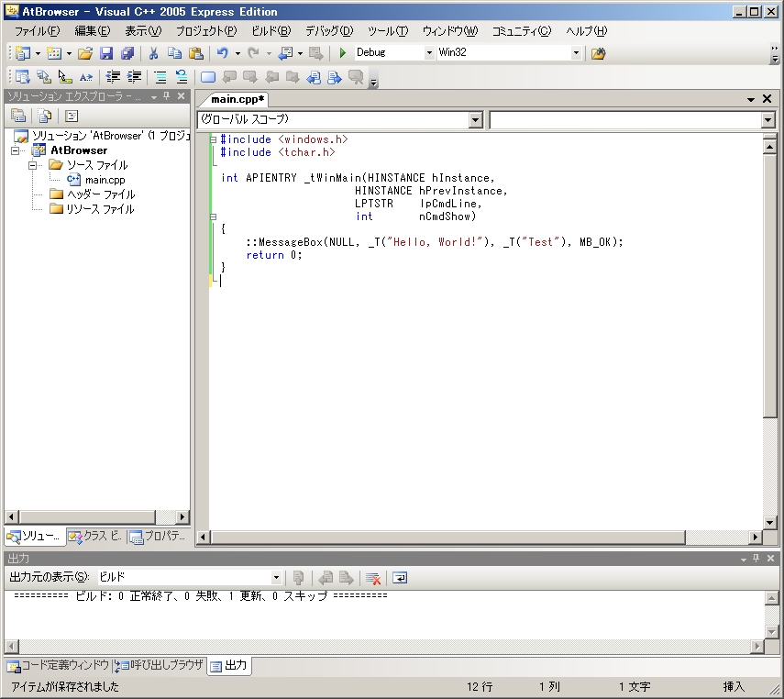Close the Solution Explorer panel
Viewport: 784px width, 699px height.
(181, 95)
